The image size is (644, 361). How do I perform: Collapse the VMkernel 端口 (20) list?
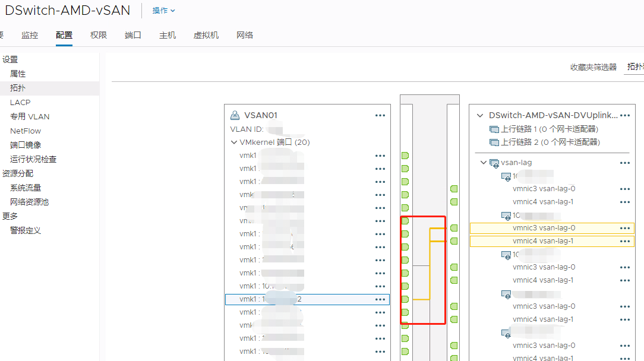pyautogui.click(x=234, y=142)
